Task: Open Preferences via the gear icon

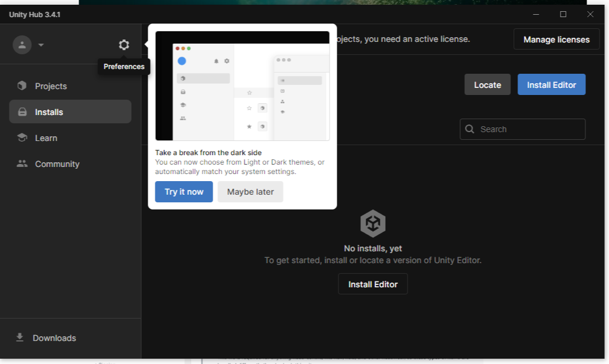Action: [124, 45]
